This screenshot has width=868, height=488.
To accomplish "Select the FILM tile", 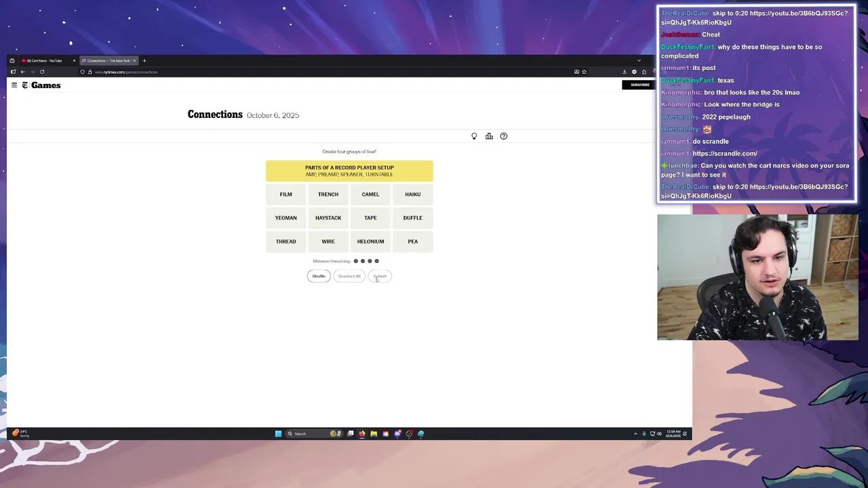I will 285,195.
